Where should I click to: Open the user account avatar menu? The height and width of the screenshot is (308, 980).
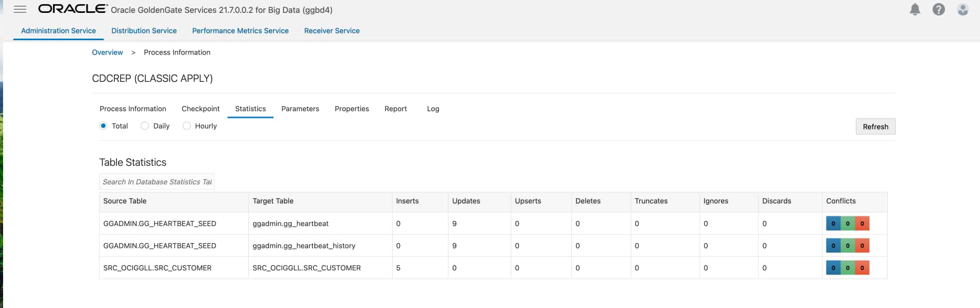(x=962, y=9)
